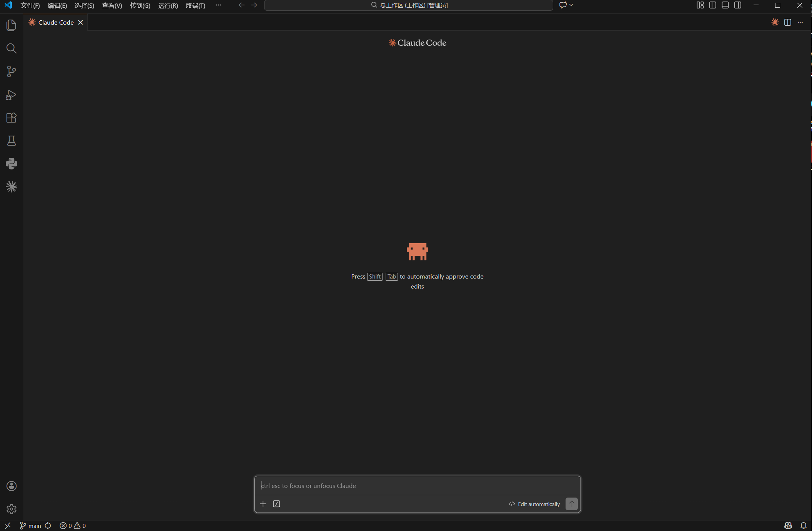Open the 文件(F) menu
The image size is (812, 531).
click(30, 5)
